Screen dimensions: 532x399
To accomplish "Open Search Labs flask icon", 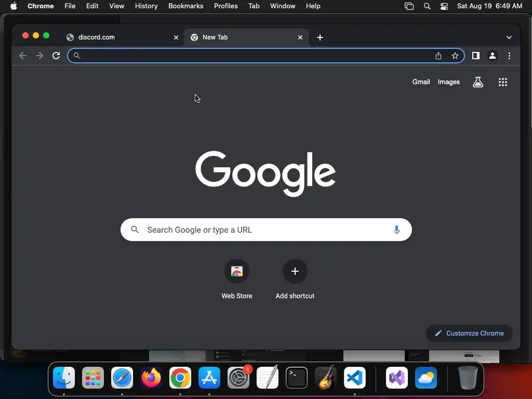I will point(478,82).
